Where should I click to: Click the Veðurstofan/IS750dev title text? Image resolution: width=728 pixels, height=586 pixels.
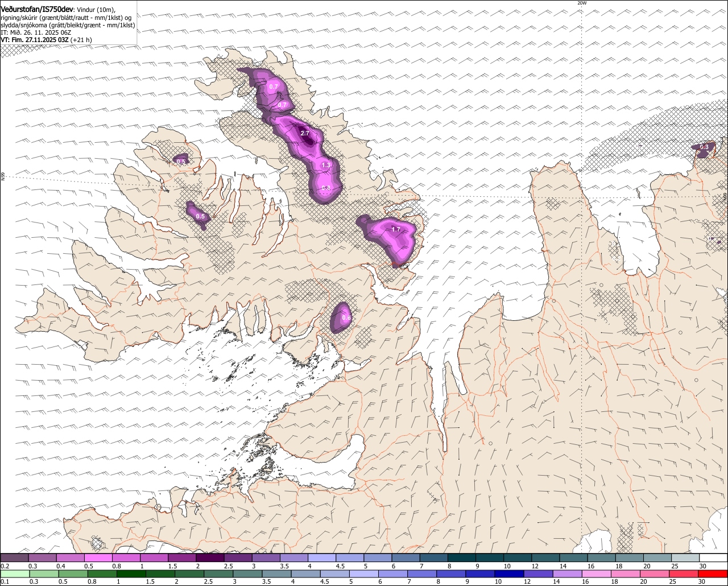(x=37, y=9)
